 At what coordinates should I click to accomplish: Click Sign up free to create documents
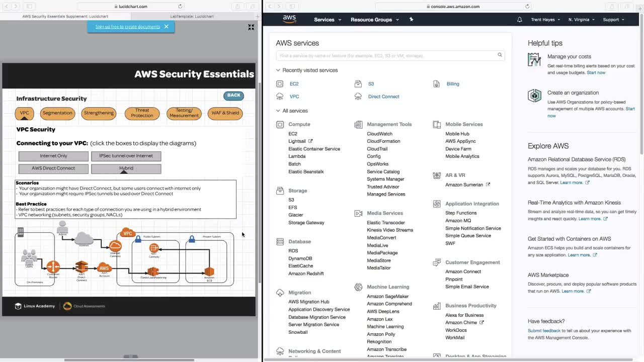[128, 27]
